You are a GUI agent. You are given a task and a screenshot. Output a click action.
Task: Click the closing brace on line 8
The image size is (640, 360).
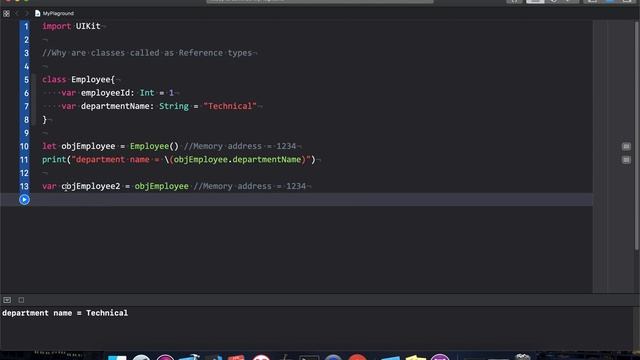44,120
